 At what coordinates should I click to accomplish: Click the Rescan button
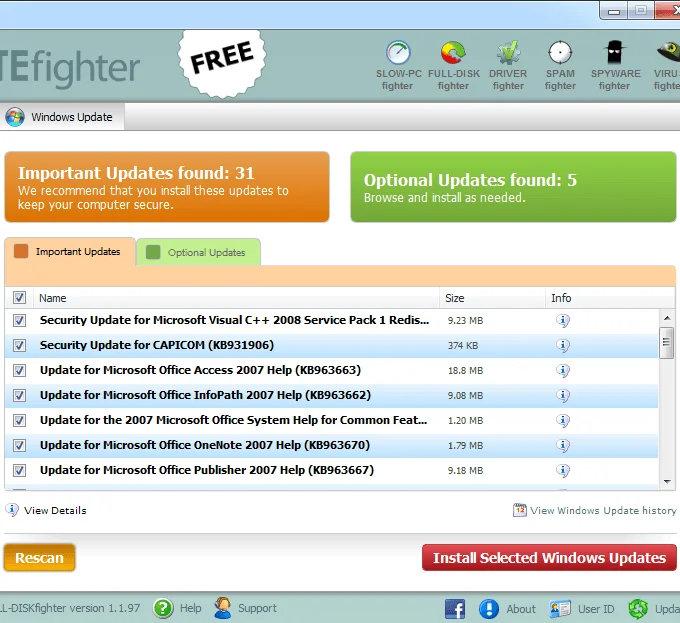[x=39, y=558]
